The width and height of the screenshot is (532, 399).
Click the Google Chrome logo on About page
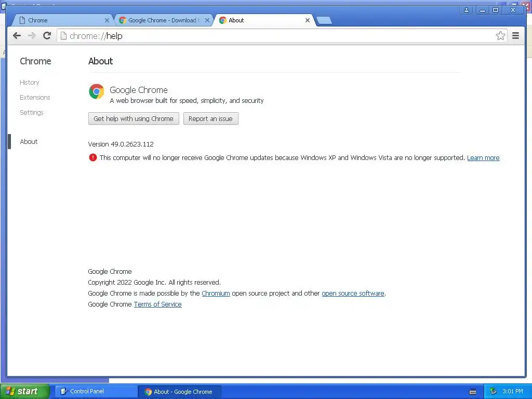click(x=96, y=91)
